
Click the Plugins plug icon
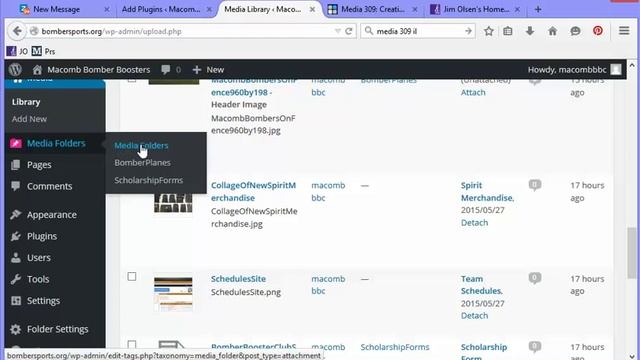click(x=16, y=236)
